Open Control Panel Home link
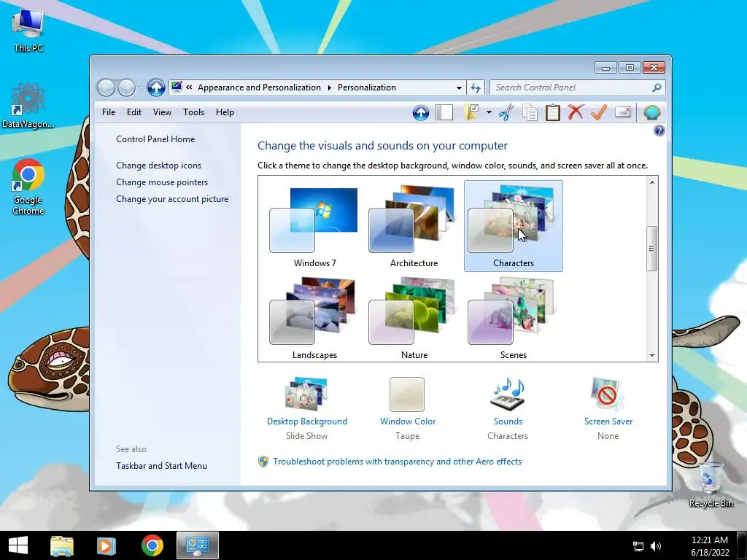Viewport: 747px width, 560px height. click(x=155, y=139)
